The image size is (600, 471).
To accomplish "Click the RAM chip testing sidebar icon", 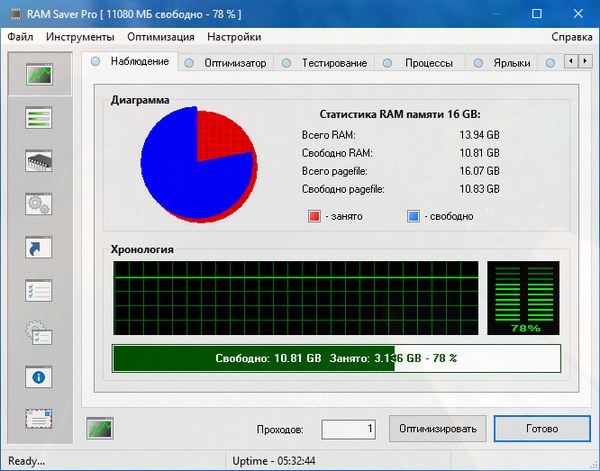I will [40, 161].
